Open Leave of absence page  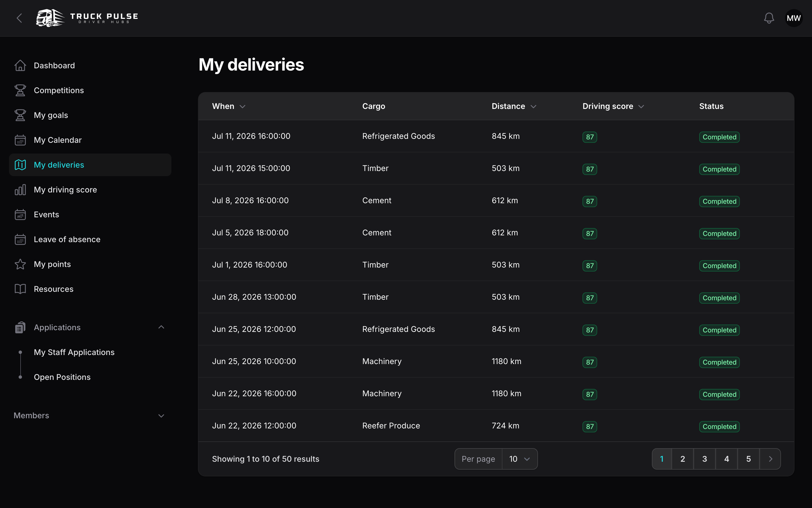(90, 240)
